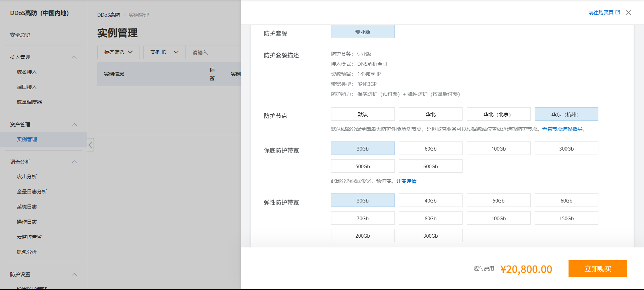Choose 60Gb base protection bandwidth
Image resolution: width=644 pixels, height=290 pixels.
[431, 149]
